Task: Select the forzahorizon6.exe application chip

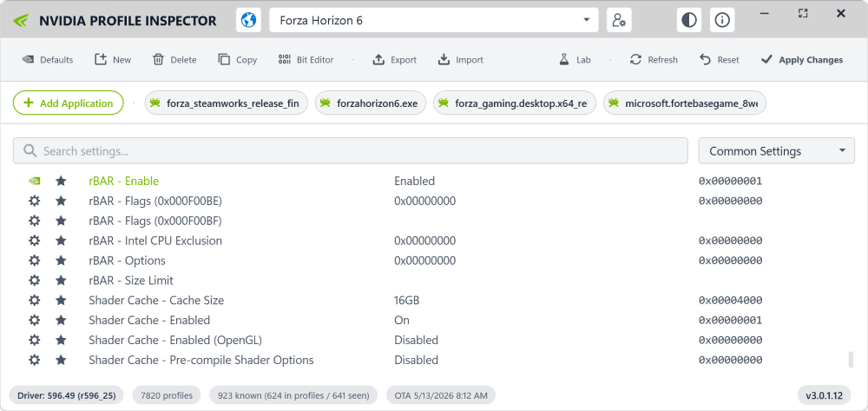Action: tap(371, 103)
